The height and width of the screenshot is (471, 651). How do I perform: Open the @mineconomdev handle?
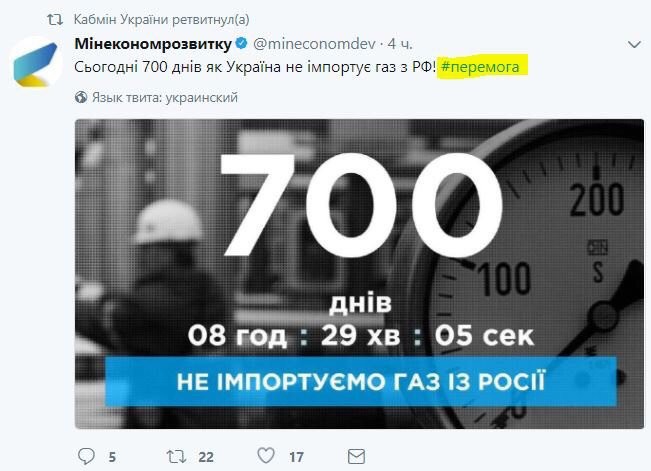314,44
